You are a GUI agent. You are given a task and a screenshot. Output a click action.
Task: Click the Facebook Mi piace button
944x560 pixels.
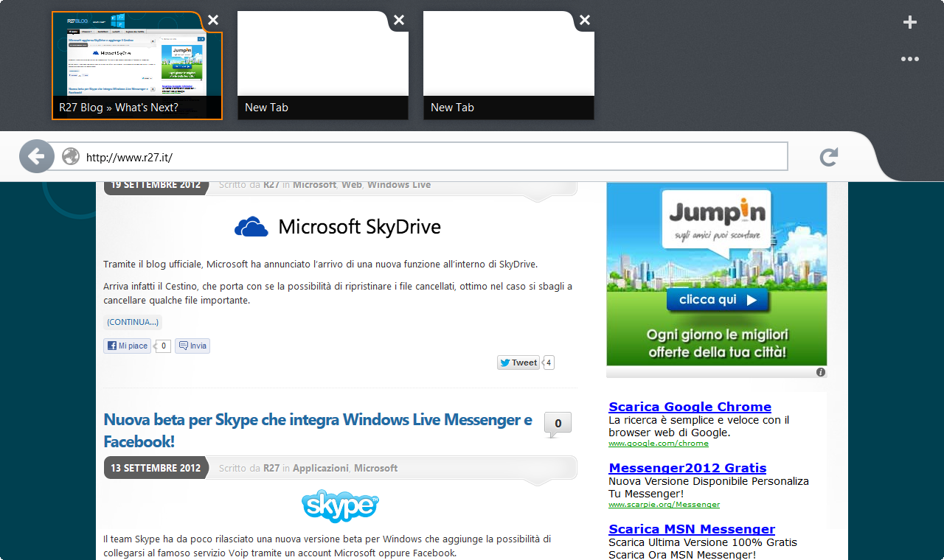[128, 346]
